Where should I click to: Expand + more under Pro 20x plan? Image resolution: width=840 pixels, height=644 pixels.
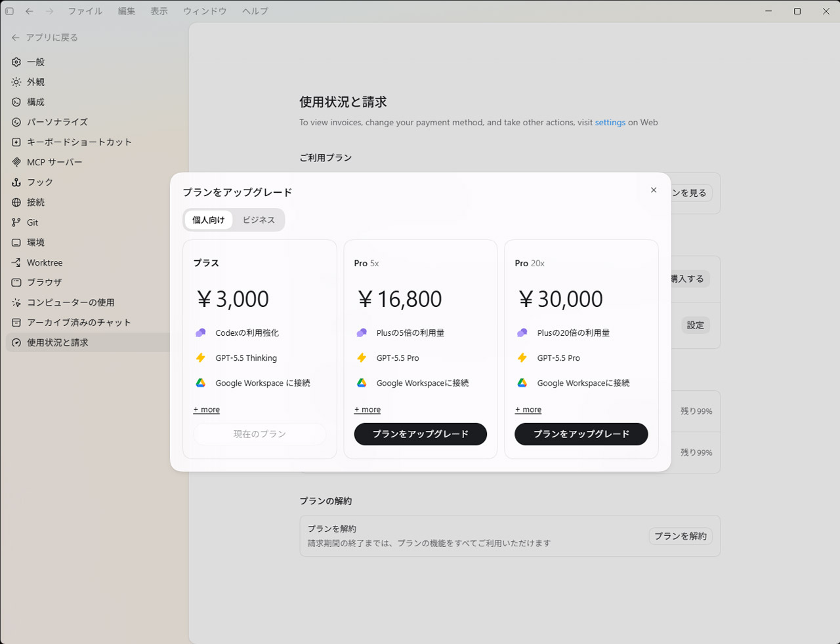[x=528, y=410]
